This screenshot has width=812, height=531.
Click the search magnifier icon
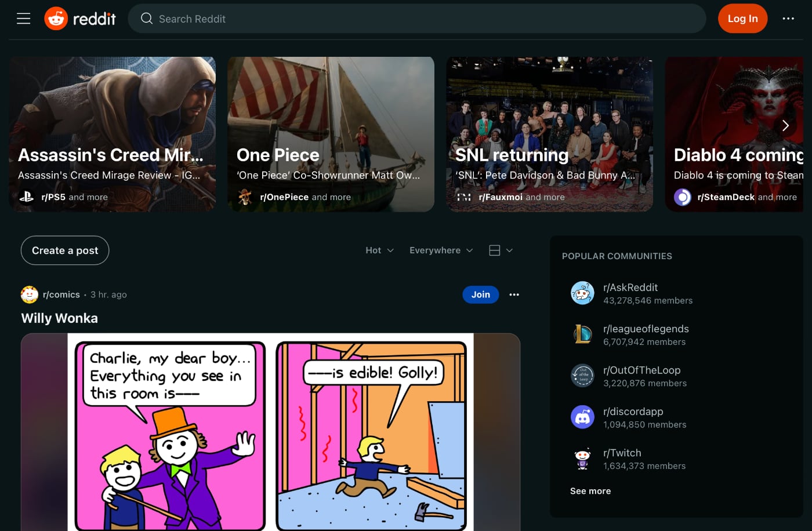[147, 19]
